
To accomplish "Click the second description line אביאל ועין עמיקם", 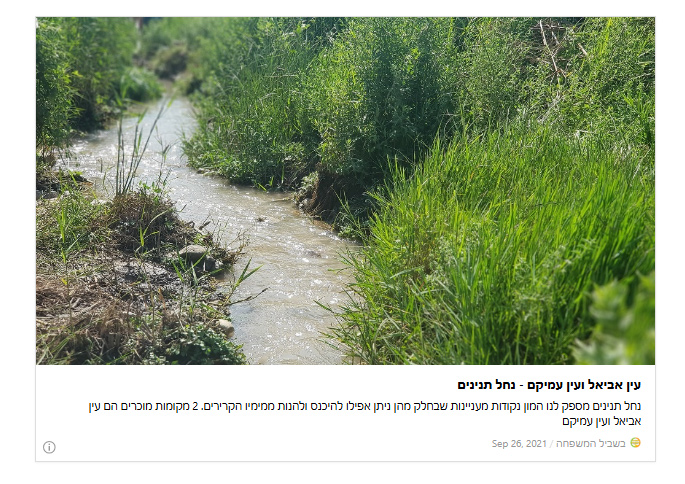I will pyautogui.click(x=602, y=421).
